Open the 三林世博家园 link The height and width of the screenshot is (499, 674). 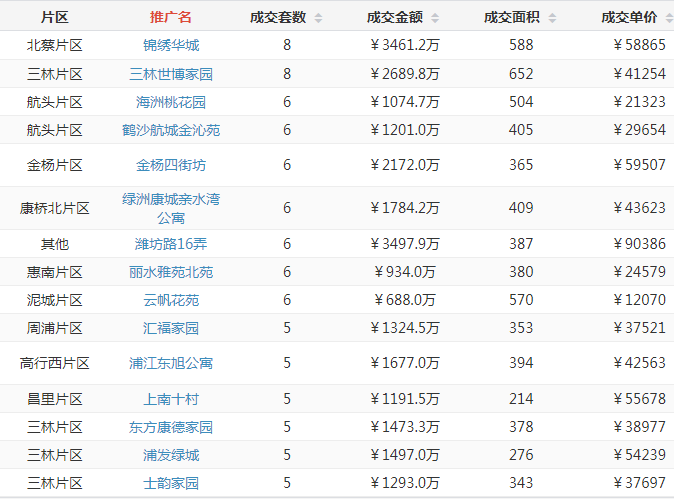tap(171, 74)
